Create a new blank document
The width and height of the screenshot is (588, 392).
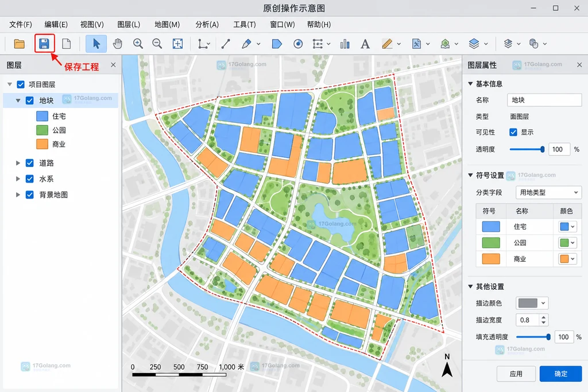pos(67,44)
